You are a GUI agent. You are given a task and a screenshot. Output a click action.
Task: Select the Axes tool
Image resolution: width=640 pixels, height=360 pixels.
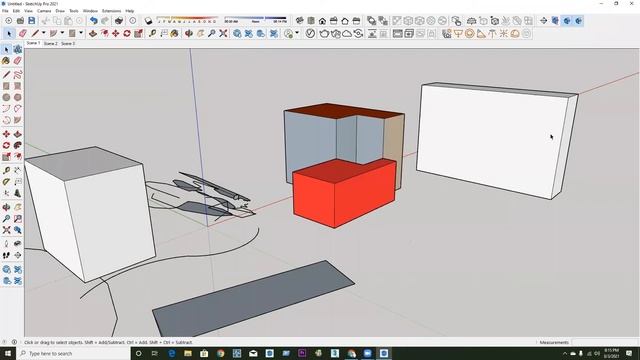tap(6, 193)
